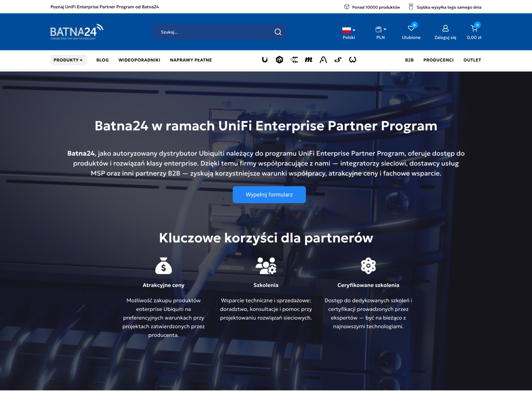Screen dimensions: 532x399
Task: Open the shopping cart showing 0,00 zł
Action: [x=474, y=28]
